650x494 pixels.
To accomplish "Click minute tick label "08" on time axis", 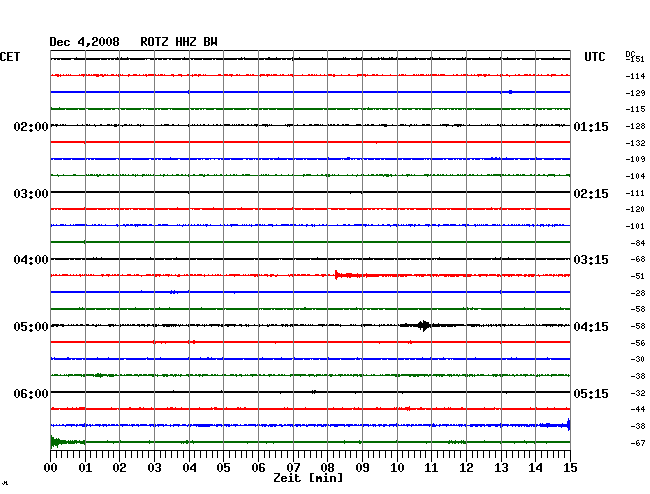I will (327, 467).
